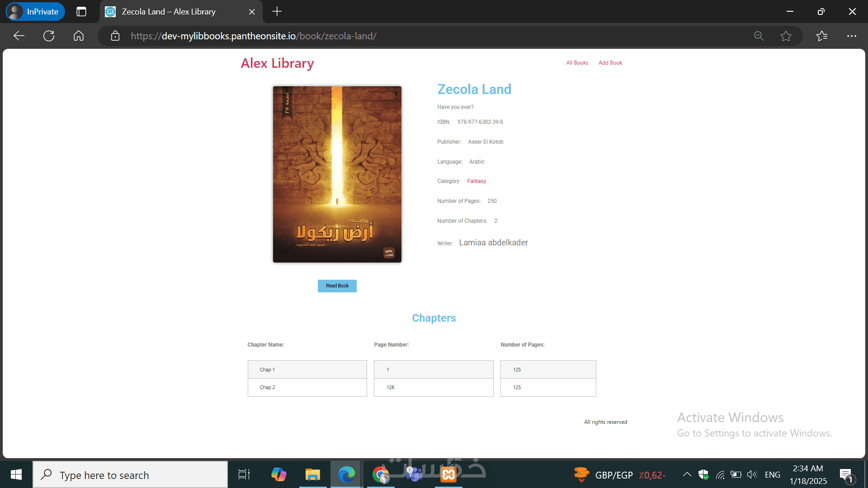The height and width of the screenshot is (488, 868).
Task: Click the Alex Library site title
Action: tap(277, 63)
